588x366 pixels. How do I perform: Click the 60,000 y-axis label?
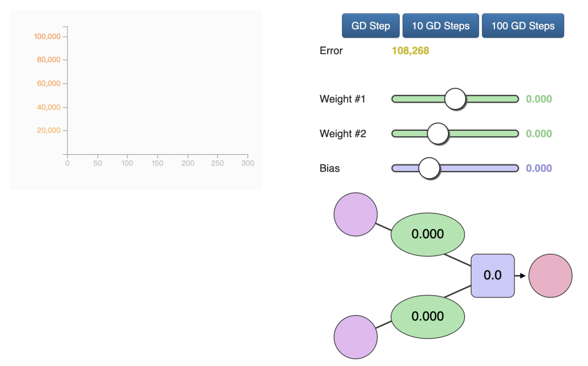click(x=49, y=83)
